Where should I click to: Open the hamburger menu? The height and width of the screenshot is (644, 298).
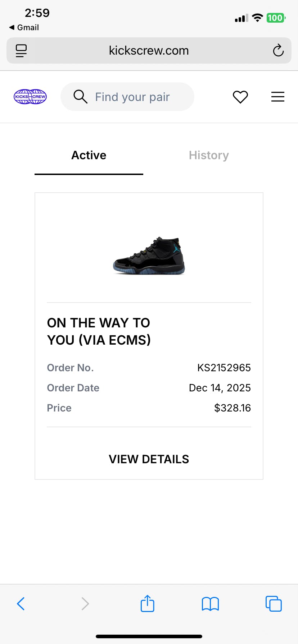pos(277,97)
